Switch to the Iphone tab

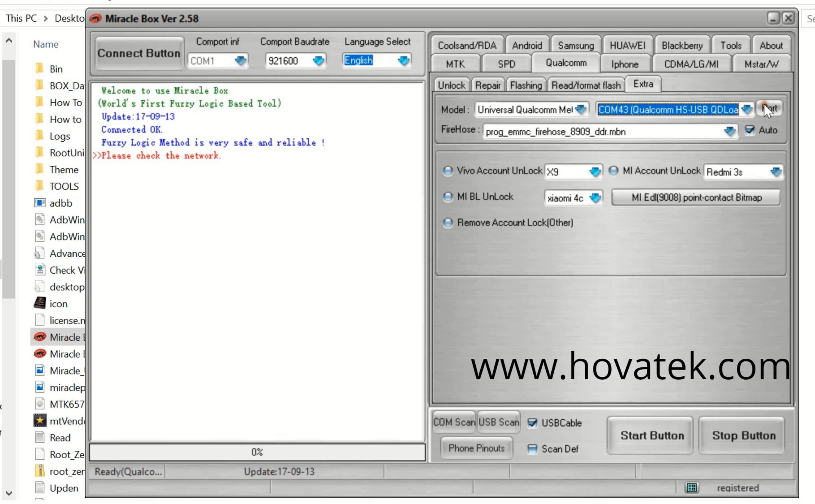[625, 64]
